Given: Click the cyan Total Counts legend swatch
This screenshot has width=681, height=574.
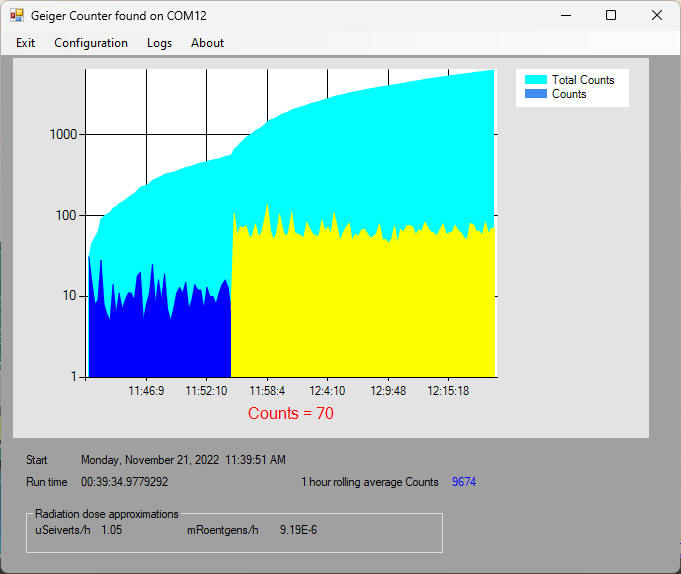Looking at the screenshot, I should tap(536, 80).
